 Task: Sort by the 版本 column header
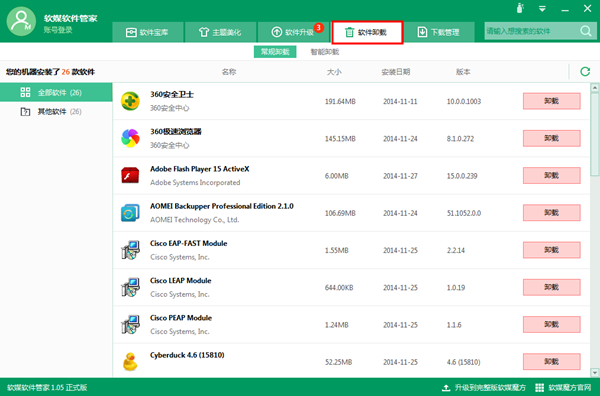463,72
